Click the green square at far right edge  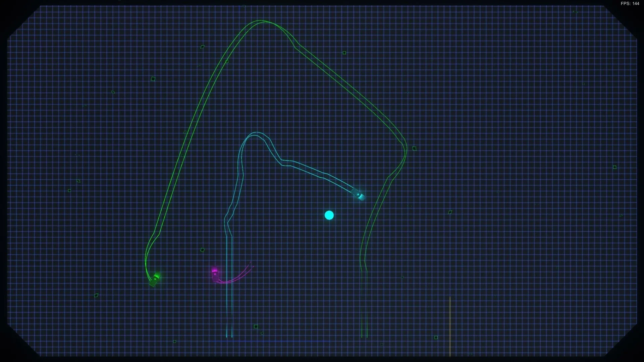click(614, 167)
